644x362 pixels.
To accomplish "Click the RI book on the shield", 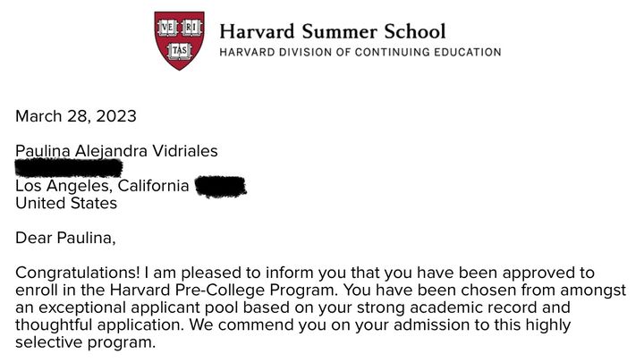I will [191, 28].
